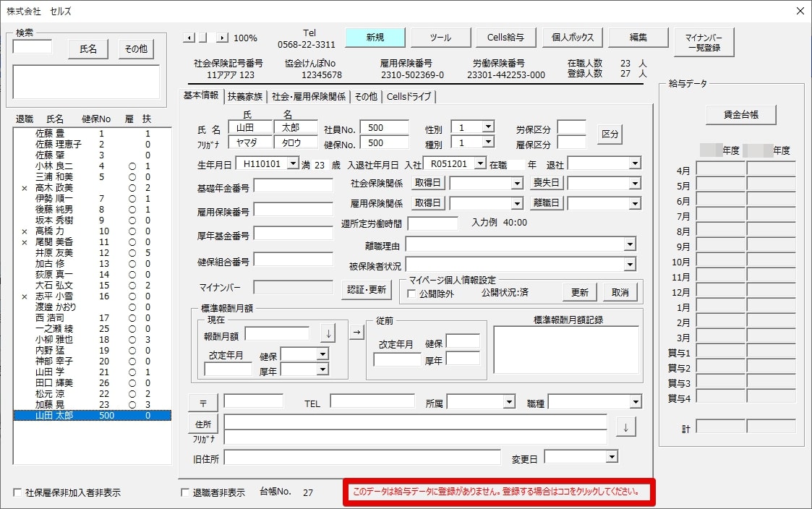Screen dimensions: 812x509
Task: Select 加藤 晃 in employee list
Action: coord(92,404)
